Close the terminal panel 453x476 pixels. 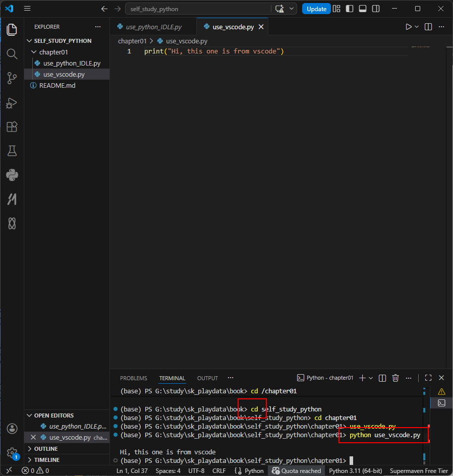[x=441, y=378]
